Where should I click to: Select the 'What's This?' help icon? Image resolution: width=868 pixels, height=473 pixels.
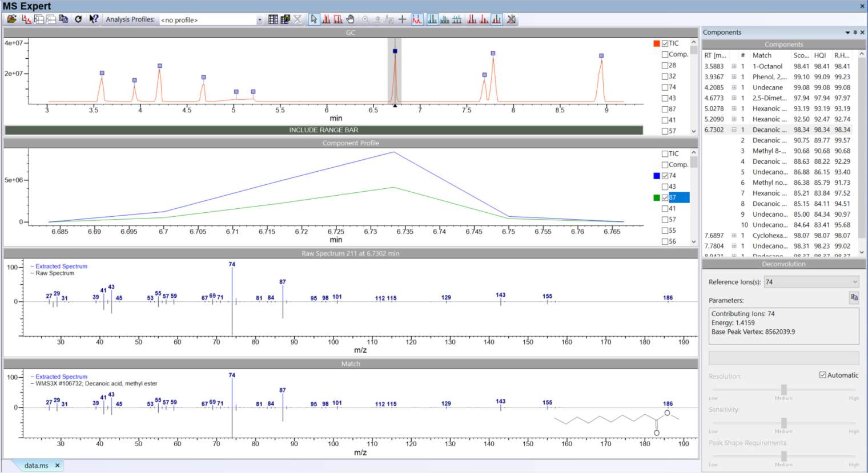click(x=93, y=19)
